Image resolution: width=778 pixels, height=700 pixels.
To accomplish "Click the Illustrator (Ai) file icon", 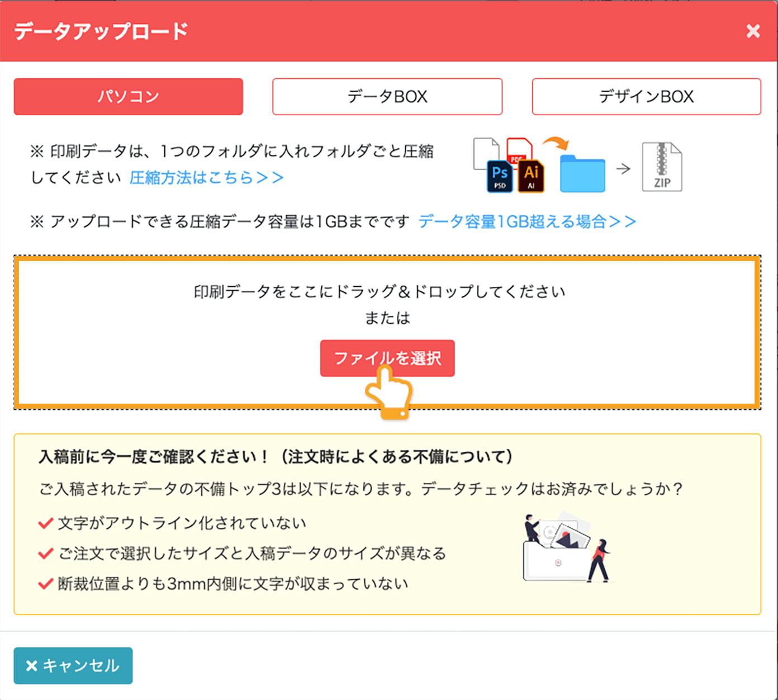I will 531,175.
